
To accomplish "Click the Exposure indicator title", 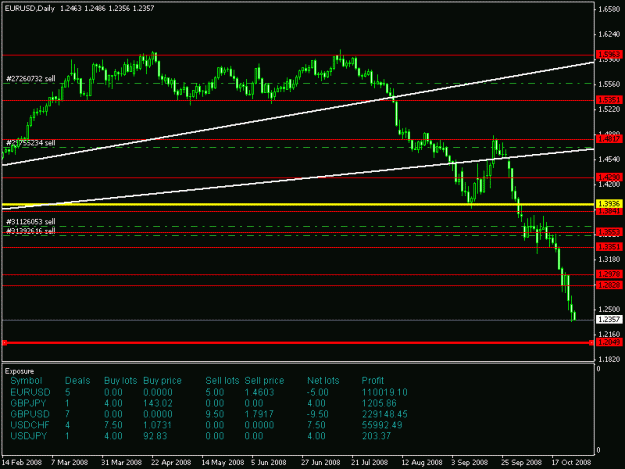I will coord(20,371).
